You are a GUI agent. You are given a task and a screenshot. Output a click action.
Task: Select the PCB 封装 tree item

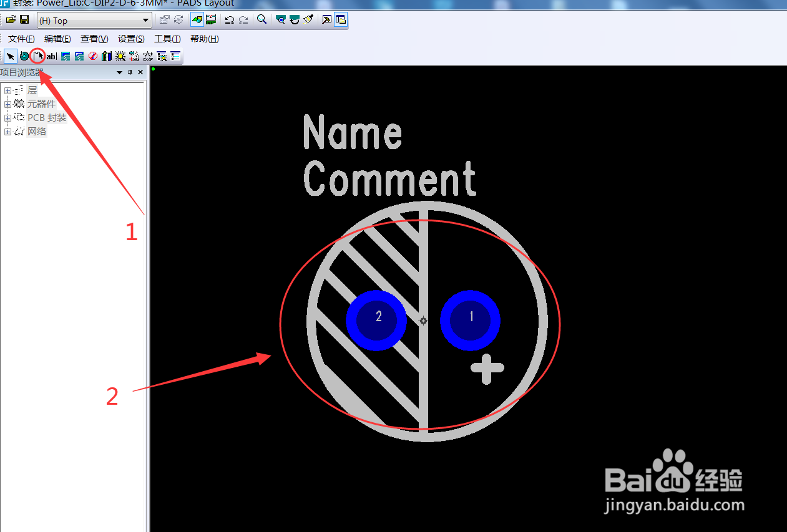[x=47, y=118]
